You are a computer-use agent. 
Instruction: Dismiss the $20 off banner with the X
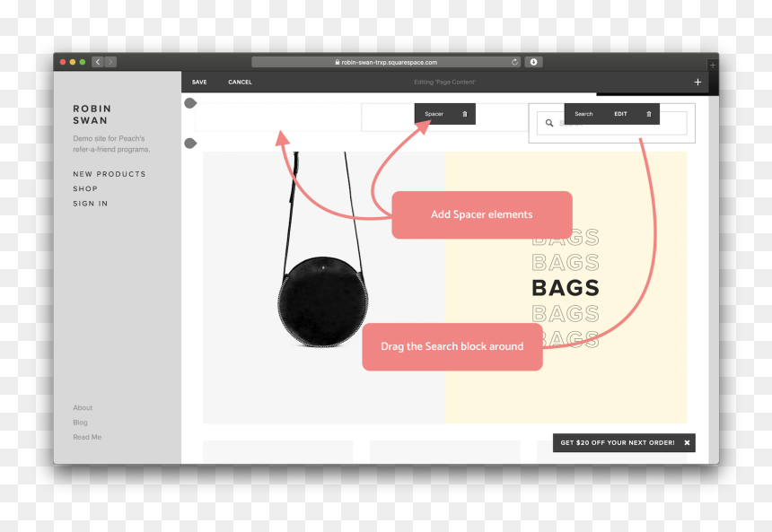(x=687, y=443)
